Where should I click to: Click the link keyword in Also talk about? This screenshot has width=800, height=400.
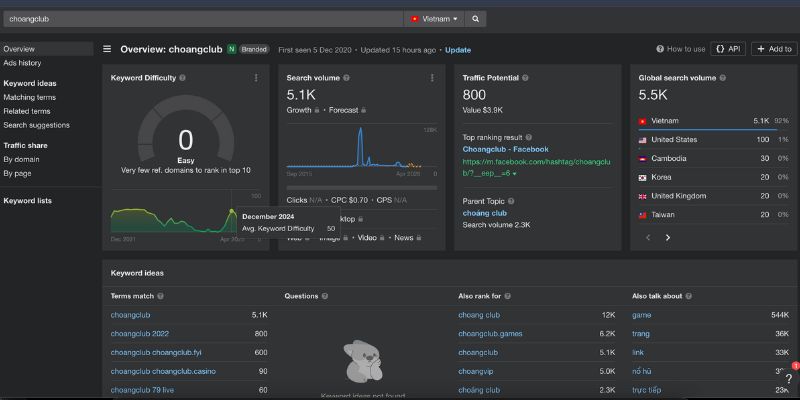(x=638, y=353)
